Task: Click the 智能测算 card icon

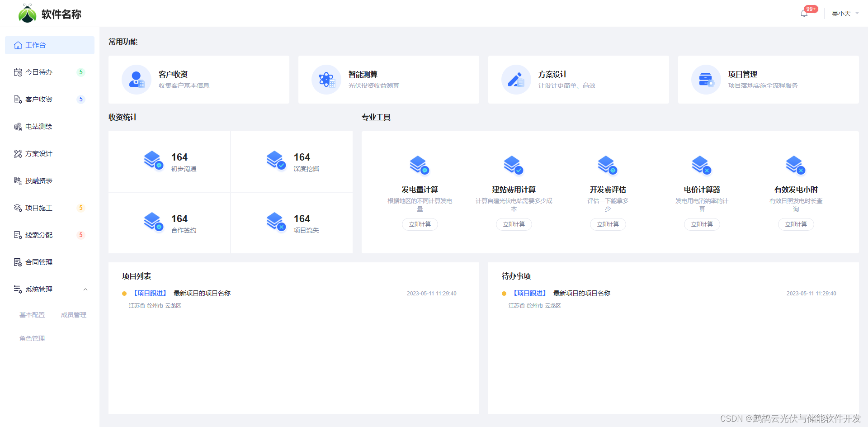Action: [x=326, y=80]
